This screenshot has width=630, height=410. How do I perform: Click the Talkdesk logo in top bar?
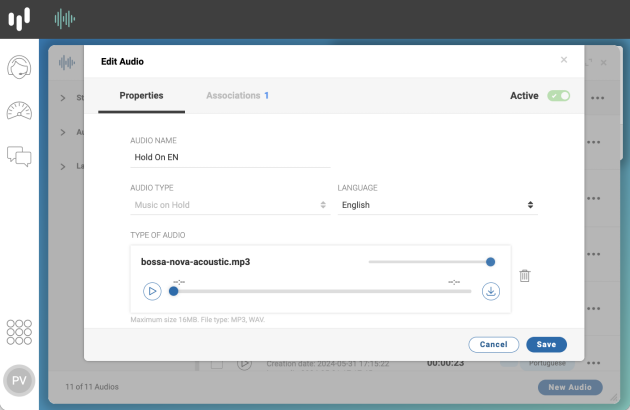point(19,18)
